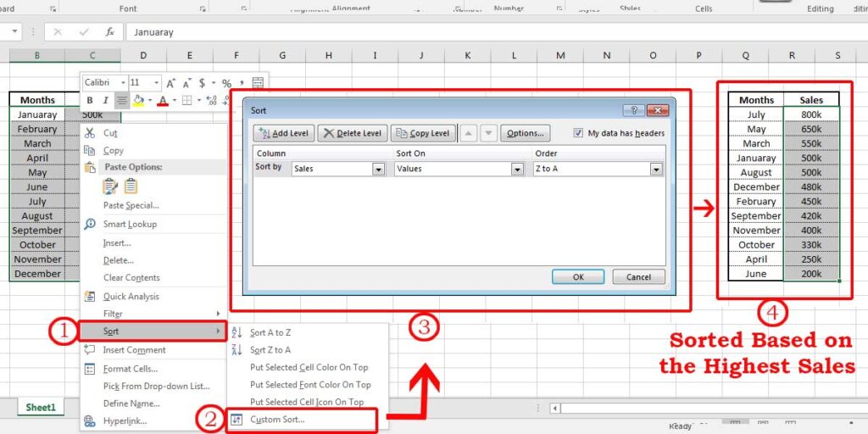Click the Copy icon in context menu

pos(89,151)
